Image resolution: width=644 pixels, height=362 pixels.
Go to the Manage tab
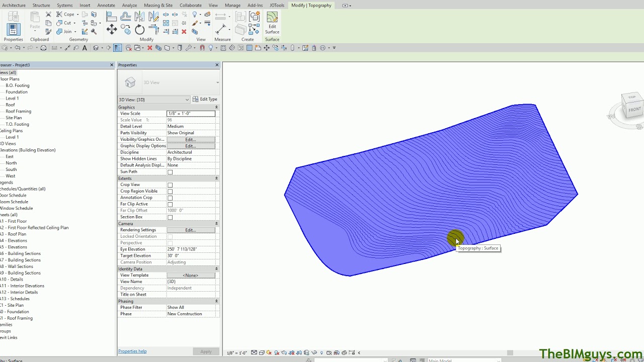[x=232, y=5]
